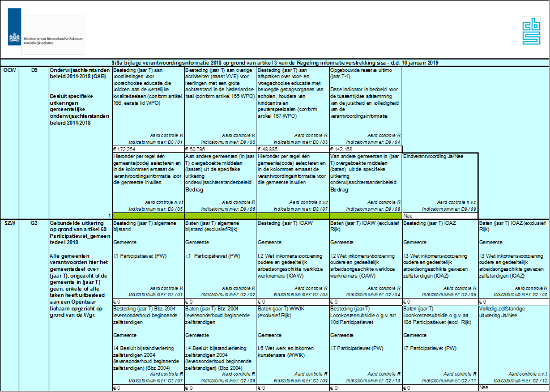Screen dimensions: 550x392
Task: Click the green cell below indicator D9/05
Action: (x=148, y=216)
